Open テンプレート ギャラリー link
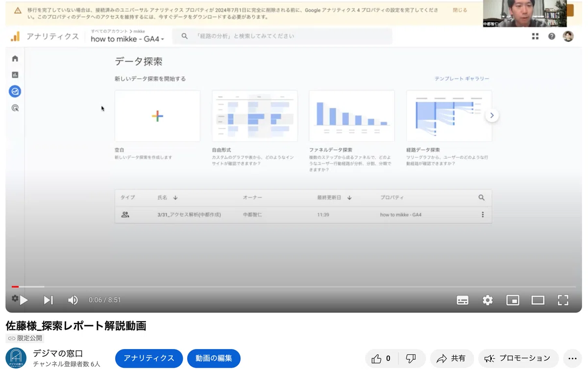The height and width of the screenshot is (375, 588). pos(462,79)
